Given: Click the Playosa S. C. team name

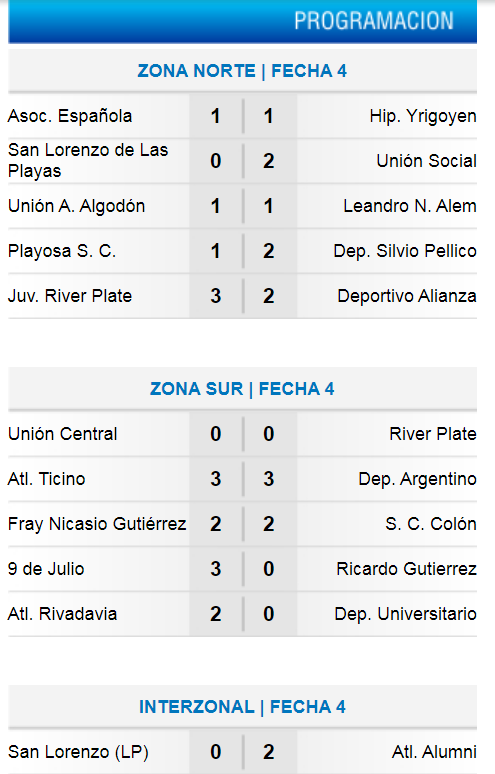Looking at the screenshot, I should coord(62,251).
